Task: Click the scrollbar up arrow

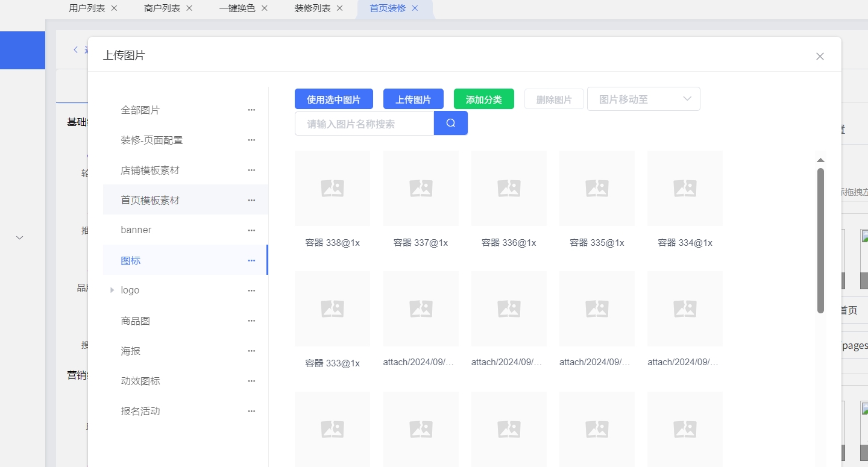Action: point(820,160)
